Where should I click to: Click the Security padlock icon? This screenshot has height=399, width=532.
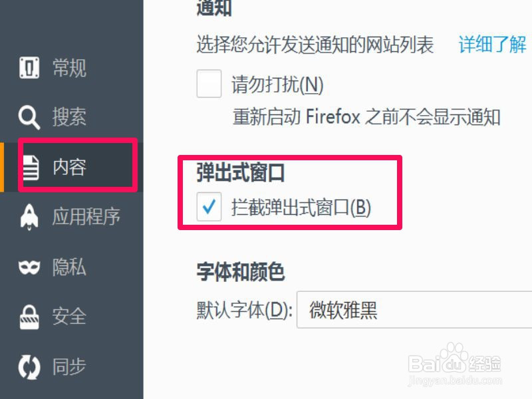pyautogui.click(x=29, y=317)
